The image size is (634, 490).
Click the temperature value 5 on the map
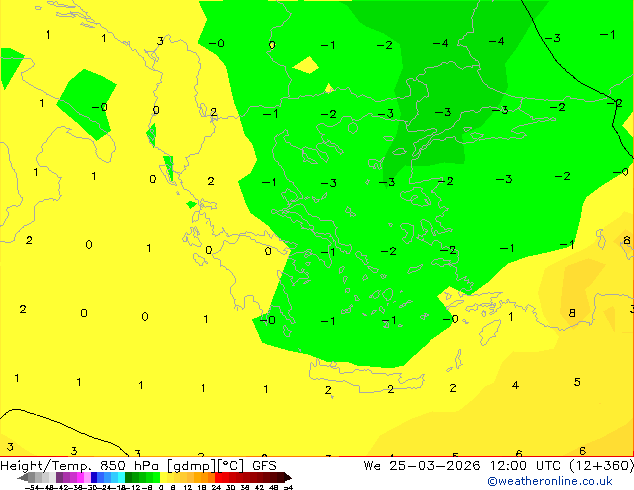(x=577, y=382)
